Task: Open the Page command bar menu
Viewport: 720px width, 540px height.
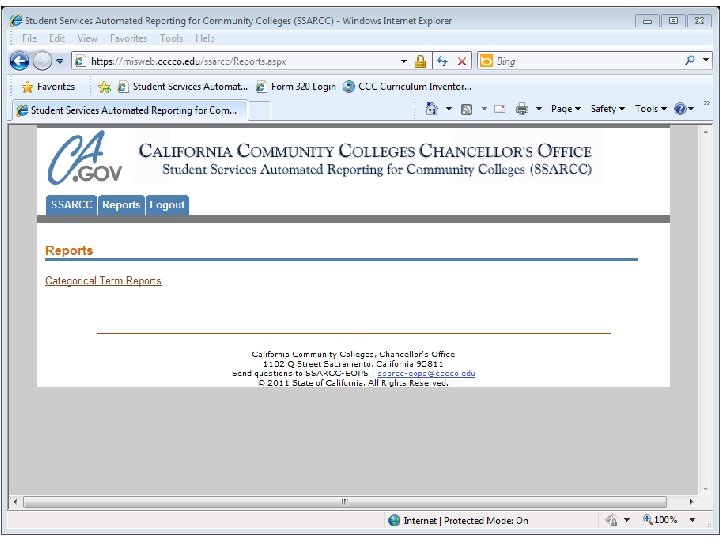Action: point(566,109)
